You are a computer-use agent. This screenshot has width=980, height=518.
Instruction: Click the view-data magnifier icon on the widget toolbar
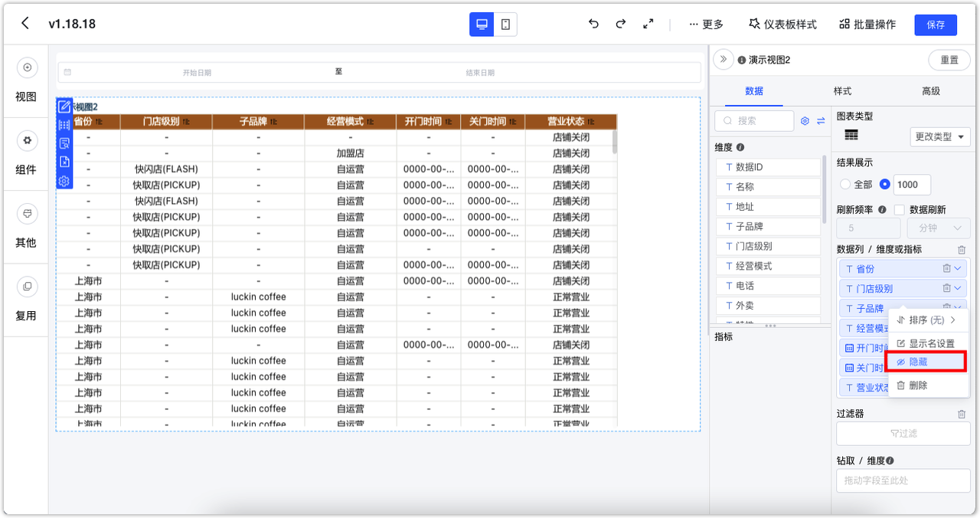[64, 143]
